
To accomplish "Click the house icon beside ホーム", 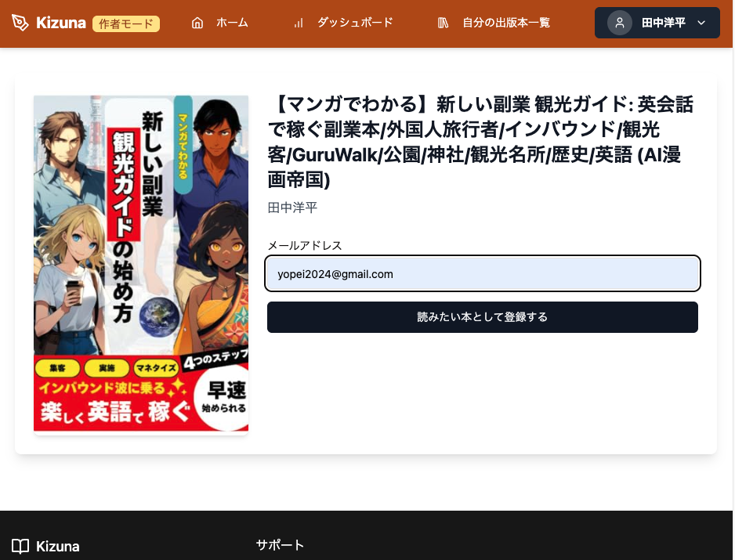I will point(197,23).
